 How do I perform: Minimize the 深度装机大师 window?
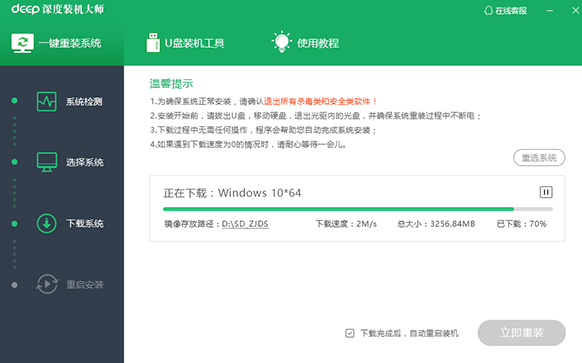[x=550, y=11]
